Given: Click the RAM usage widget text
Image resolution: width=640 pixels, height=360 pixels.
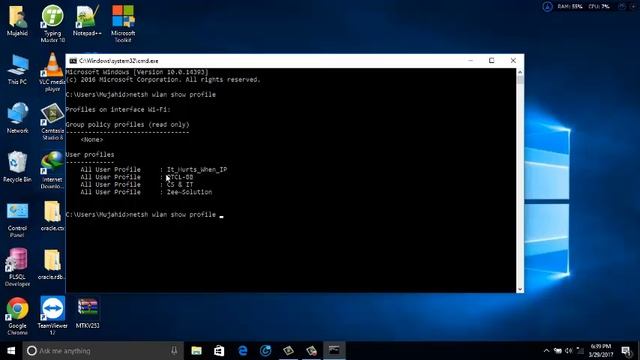Looking at the screenshot, I should point(570,7).
